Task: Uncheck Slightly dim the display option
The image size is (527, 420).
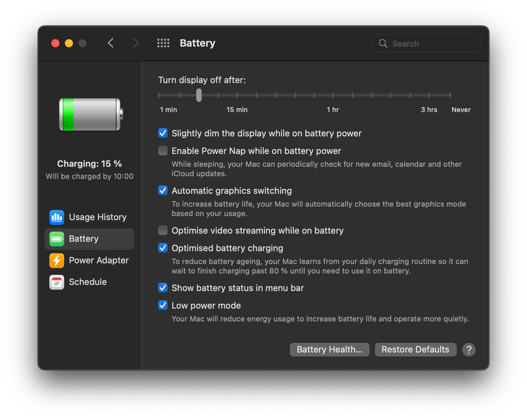Action: 162,133
